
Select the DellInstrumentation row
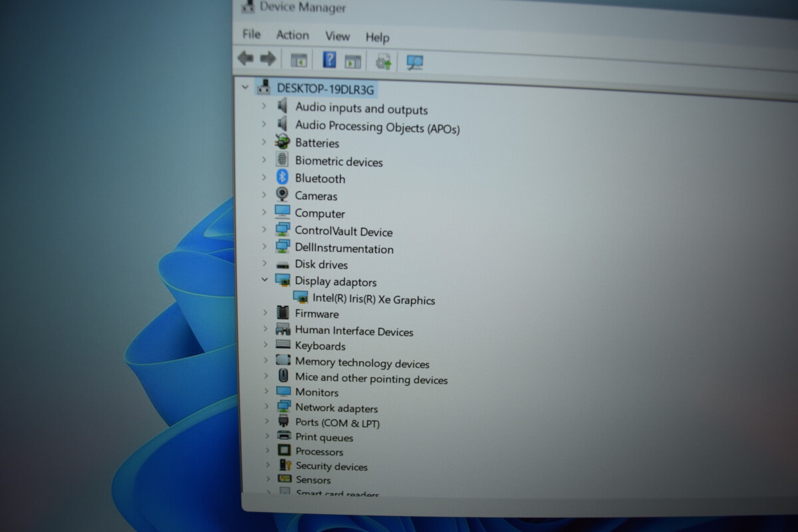pyautogui.click(x=344, y=249)
